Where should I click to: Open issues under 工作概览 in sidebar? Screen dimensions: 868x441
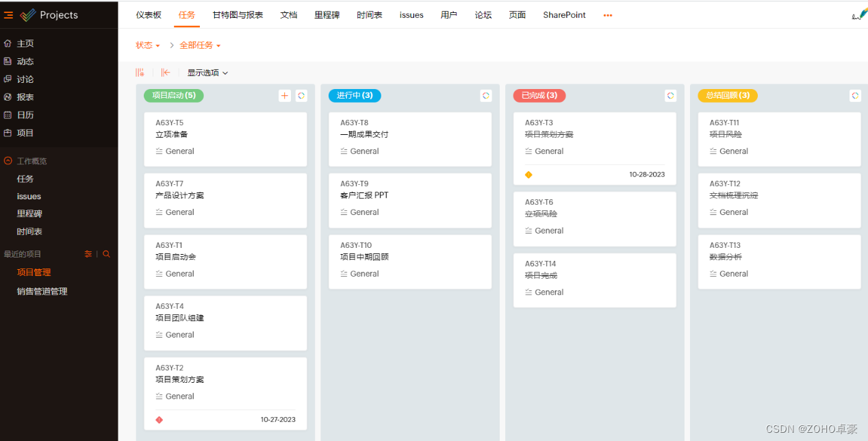[x=29, y=197]
